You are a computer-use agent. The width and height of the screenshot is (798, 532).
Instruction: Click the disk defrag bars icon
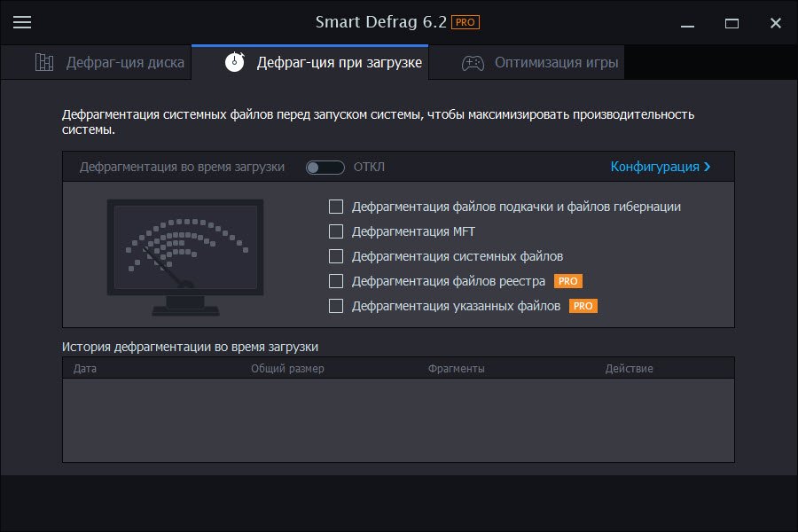pyautogui.click(x=44, y=62)
